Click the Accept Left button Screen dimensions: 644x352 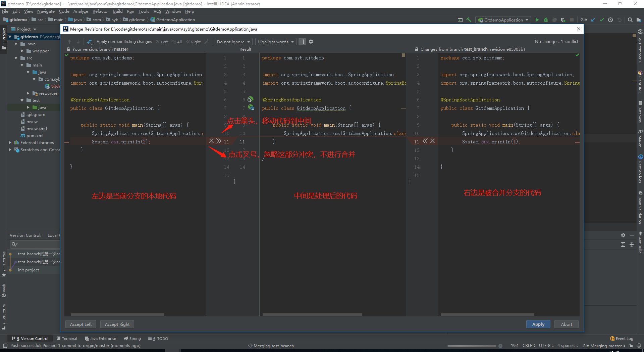(x=81, y=324)
